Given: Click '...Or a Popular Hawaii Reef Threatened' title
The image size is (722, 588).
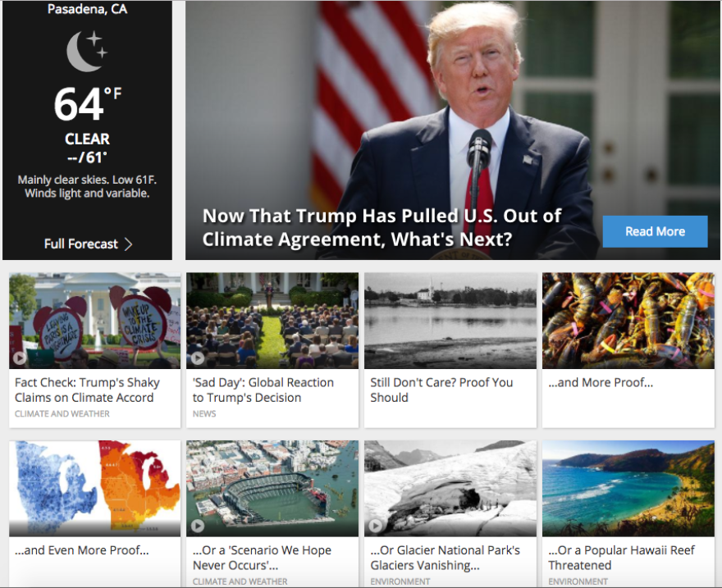Looking at the screenshot, I should pyautogui.click(x=621, y=558).
